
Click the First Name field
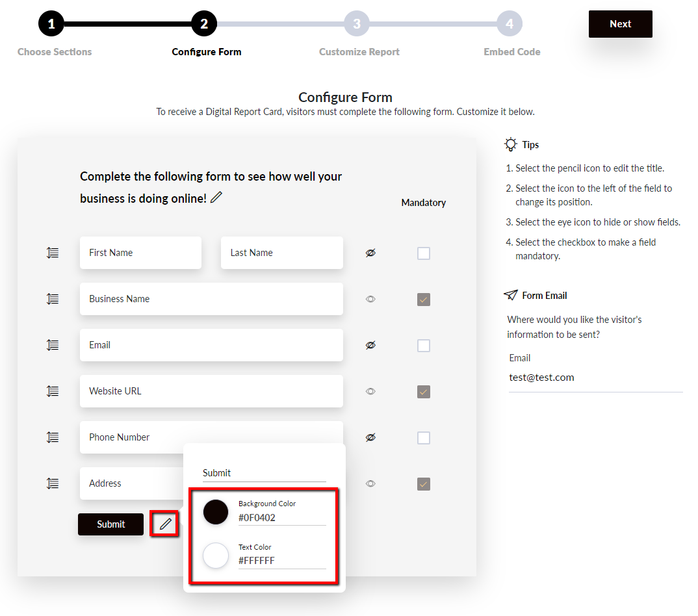point(140,253)
